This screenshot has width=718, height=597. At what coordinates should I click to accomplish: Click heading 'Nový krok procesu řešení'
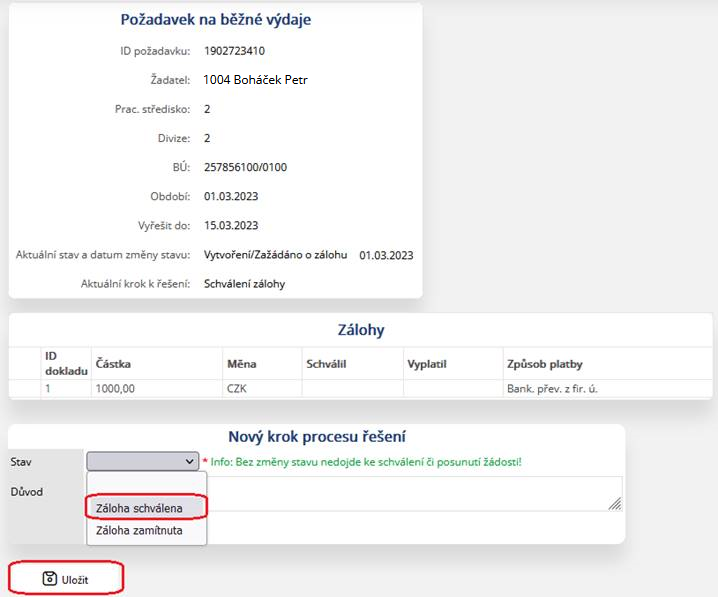317,436
